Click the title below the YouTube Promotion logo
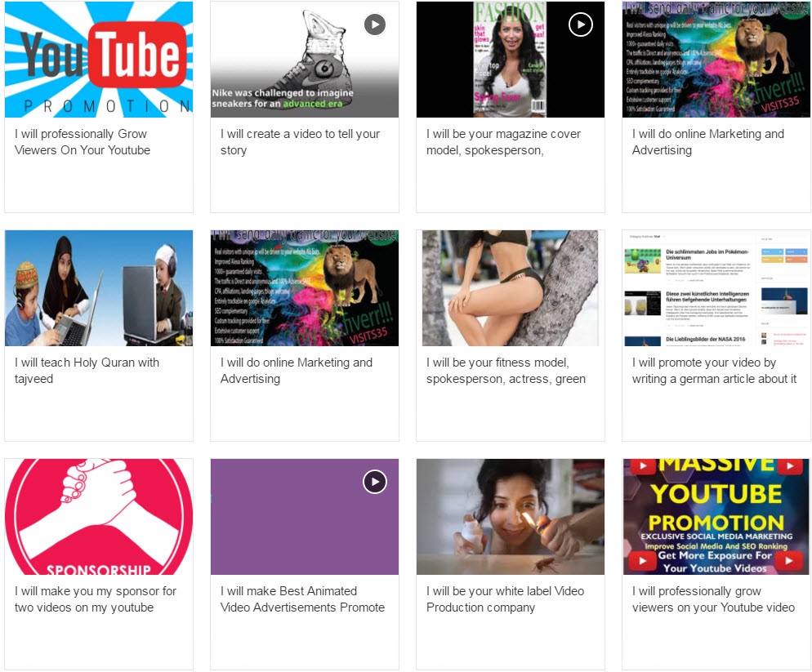 pyautogui.click(x=82, y=142)
